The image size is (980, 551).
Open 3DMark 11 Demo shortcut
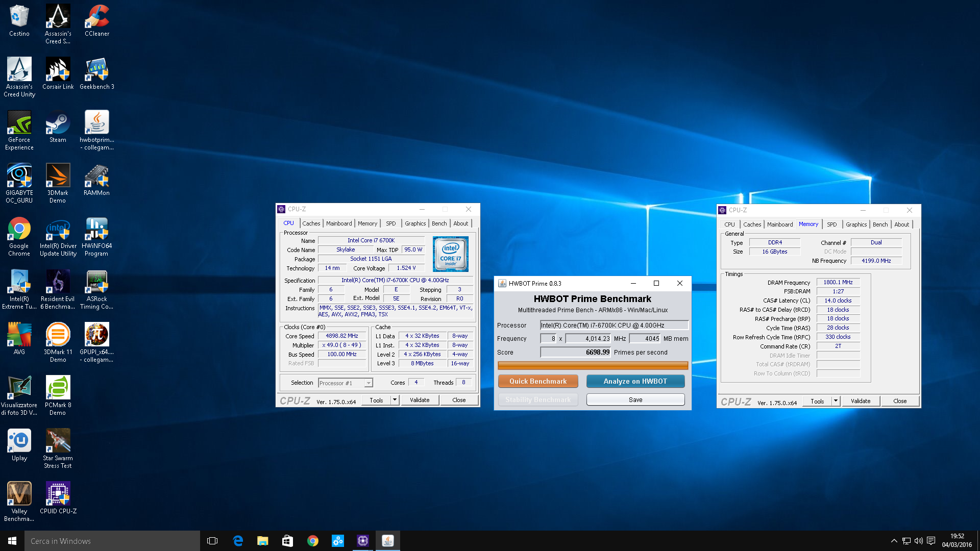click(x=58, y=342)
